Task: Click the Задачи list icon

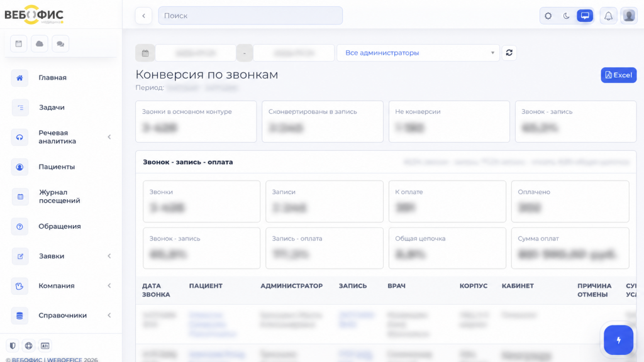Action: tap(19, 107)
